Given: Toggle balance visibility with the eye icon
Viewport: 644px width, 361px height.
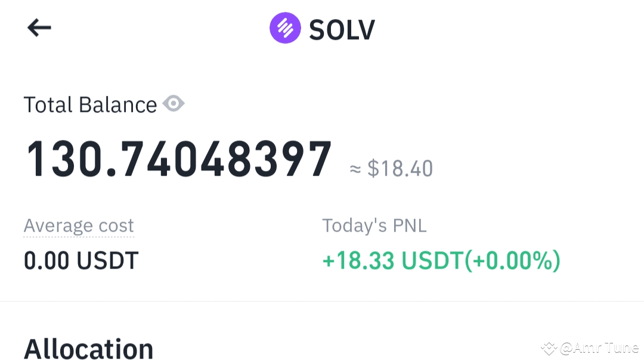Looking at the screenshot, I should 174,104.
